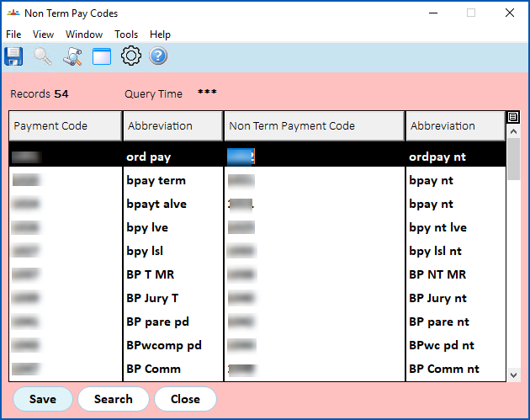Select the 'BP Jury nt' cell
Screen dimensions: 530x420
point(456,298)
